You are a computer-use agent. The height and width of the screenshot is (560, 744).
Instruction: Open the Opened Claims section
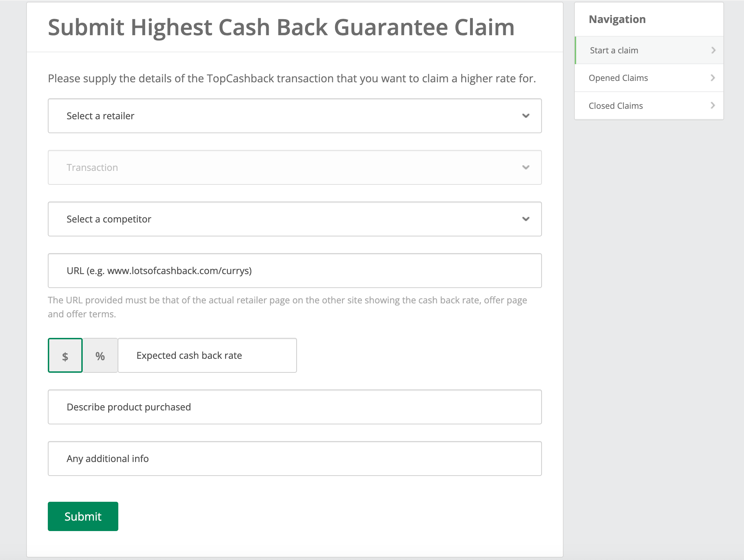618,78
